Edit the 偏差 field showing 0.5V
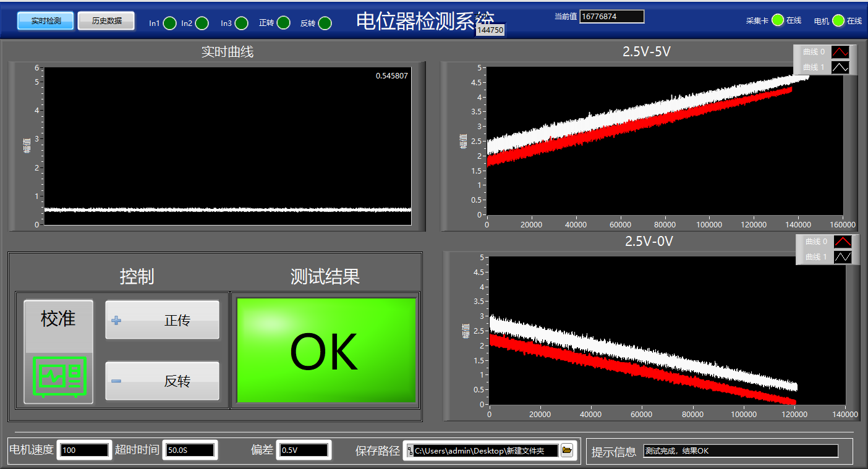 304,450
